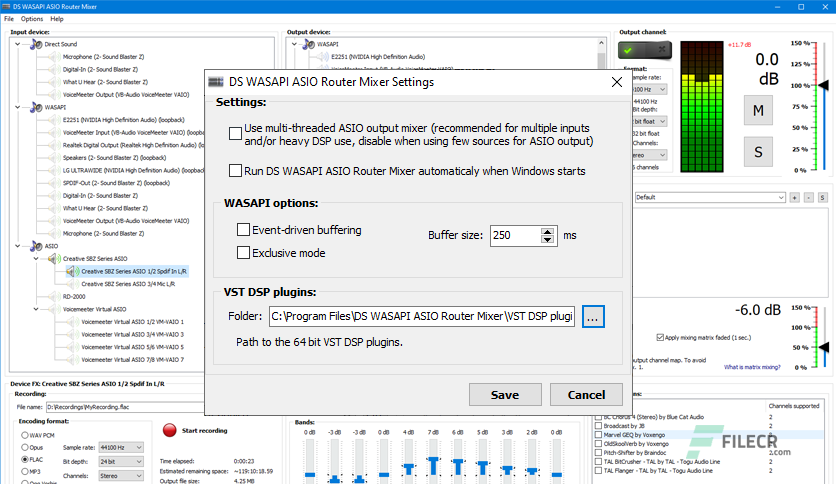Click the VST DSP plugins folder path field
The width and height of the screenshot is (836, 484).
[422, 317]
